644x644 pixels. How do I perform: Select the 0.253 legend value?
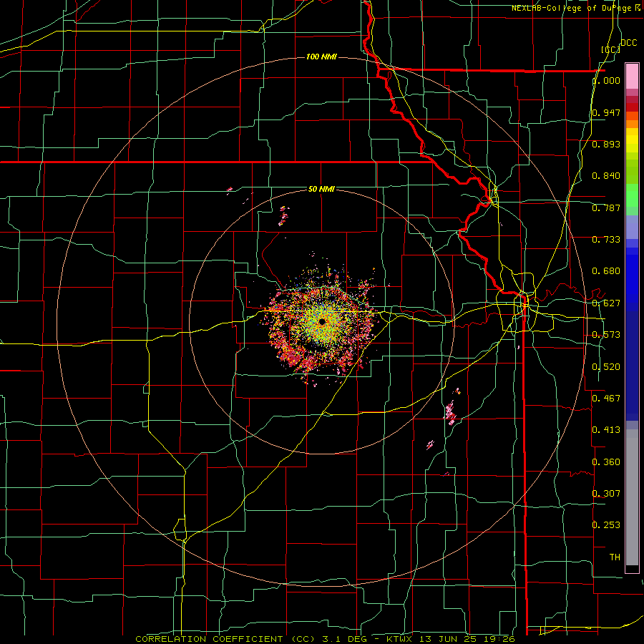(606, 525)
